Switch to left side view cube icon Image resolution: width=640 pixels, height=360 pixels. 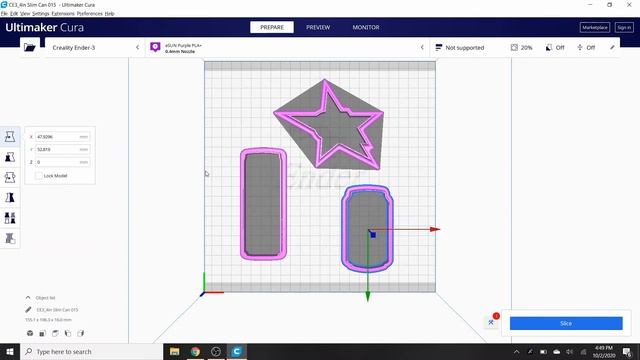[68, 333]
